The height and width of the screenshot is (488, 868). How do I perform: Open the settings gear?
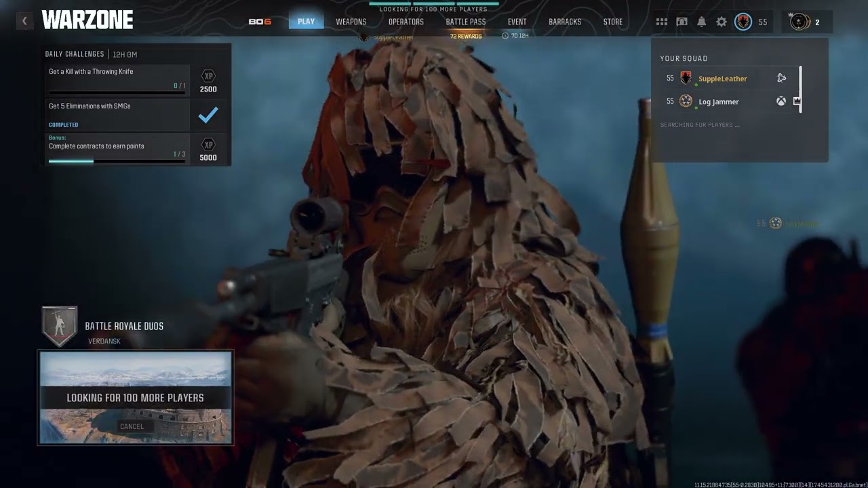click(x=722, y=22)
